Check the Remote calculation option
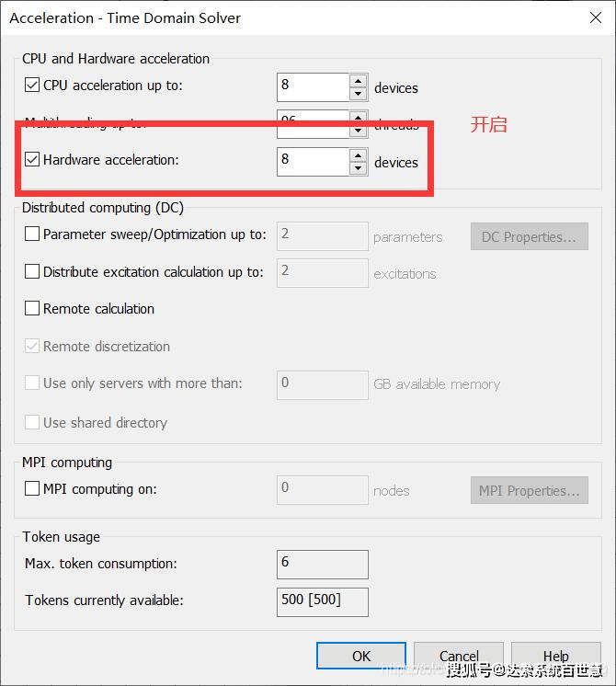The image size is (616, 686). pyautogui.click(x=32, y=309)
